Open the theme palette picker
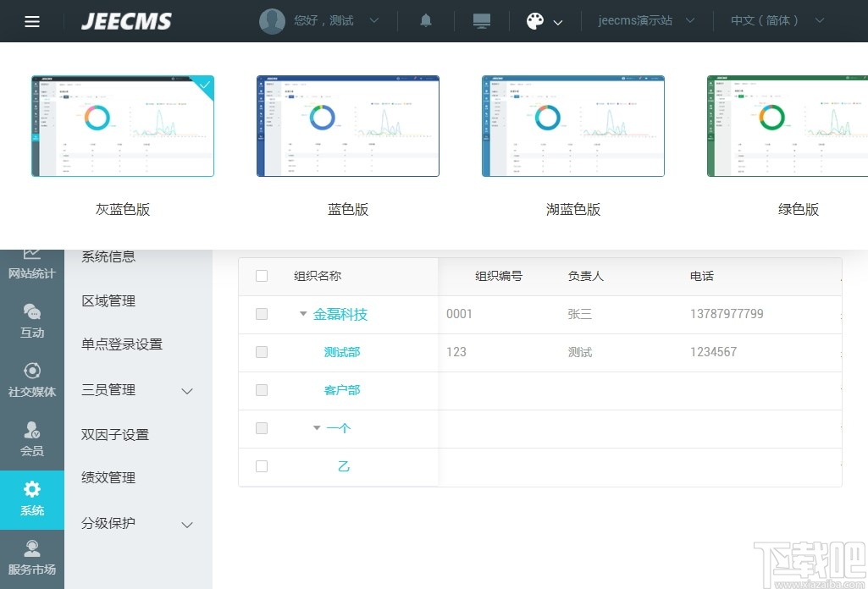The width and height of the screenshot is (868, 589). [x=537, y=20]
